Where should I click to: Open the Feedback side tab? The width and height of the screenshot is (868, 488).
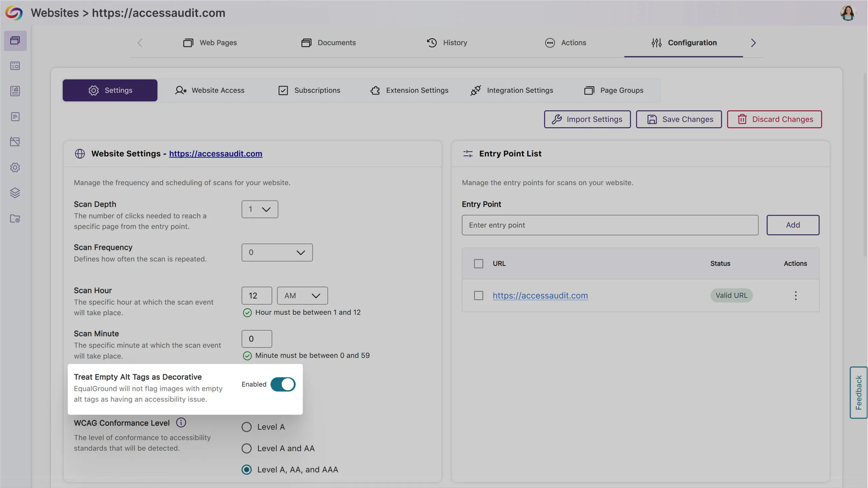[x=858, y=392]
